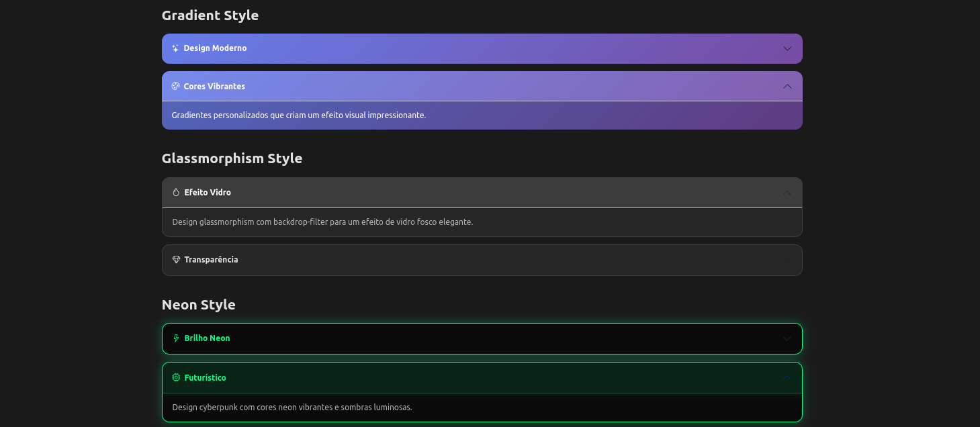Click the down chevron icon on Design Moderno

(x=787, y=48)
